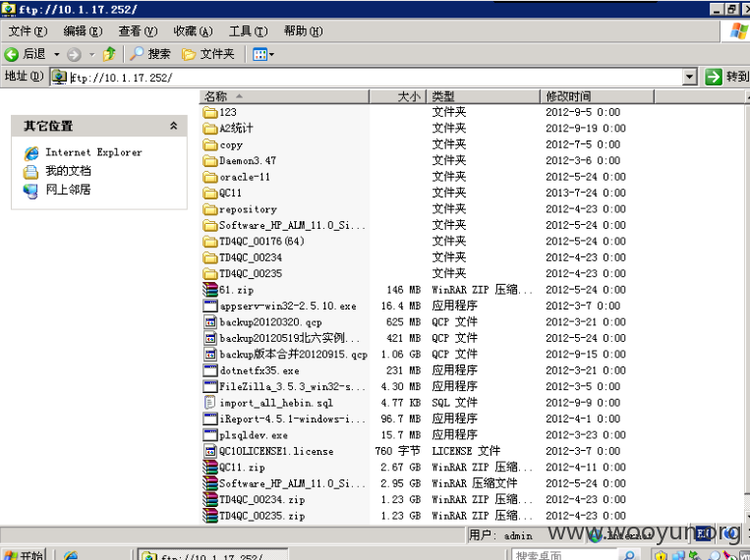The height and width of the screenshot is (560, 750).
Task: Select TD4QC_00234.zip archive icon
Action: pyautogui.click(x=210, y=500)
